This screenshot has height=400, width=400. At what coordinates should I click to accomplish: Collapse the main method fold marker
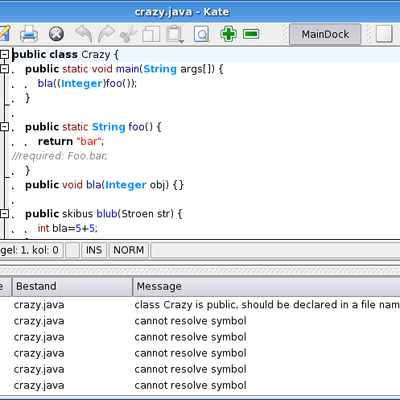click(x=4, y=69)
